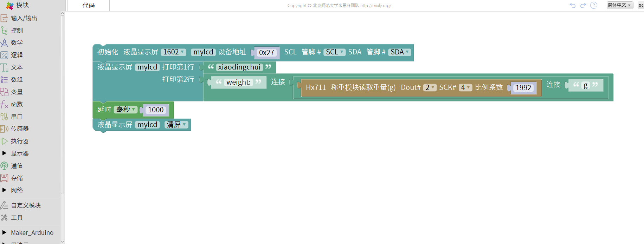
Task: Open the 毫秒 delay unit dropdown
Action: click(125, 110)
